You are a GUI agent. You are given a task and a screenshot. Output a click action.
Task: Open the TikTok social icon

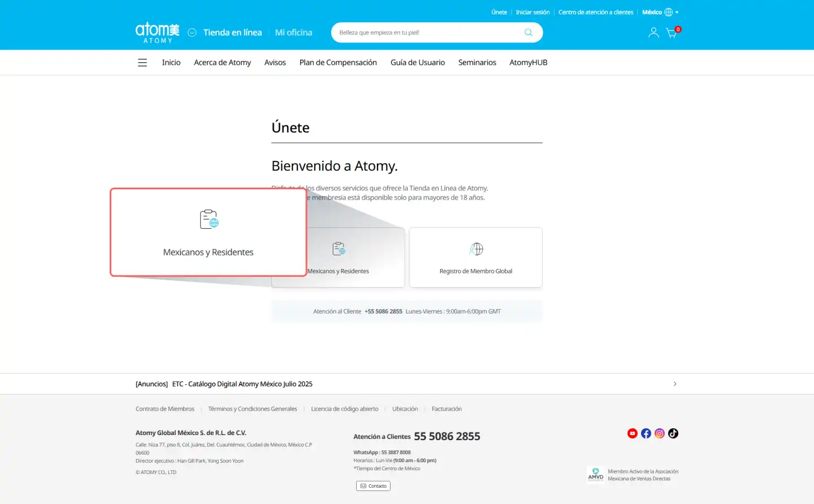673,433
